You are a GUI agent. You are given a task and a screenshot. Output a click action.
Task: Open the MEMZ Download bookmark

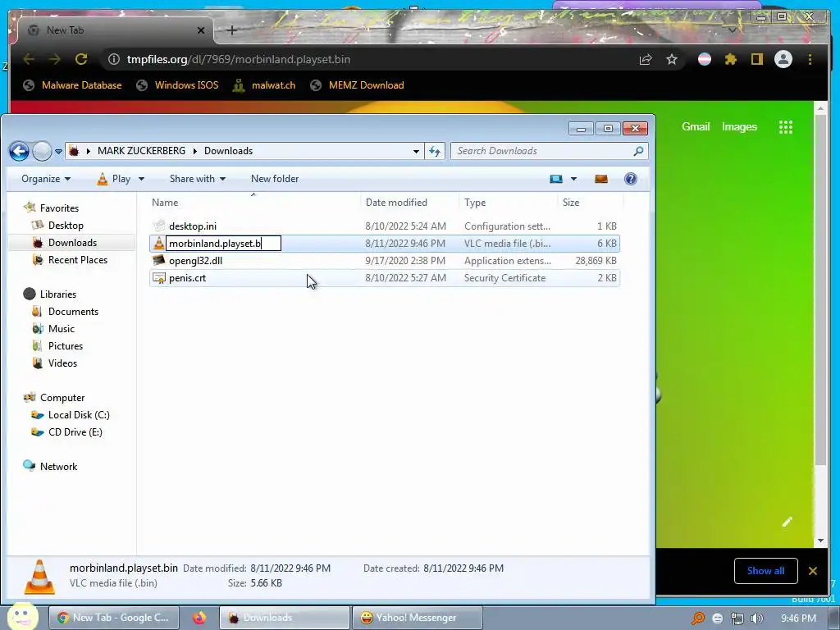(358, 85)
